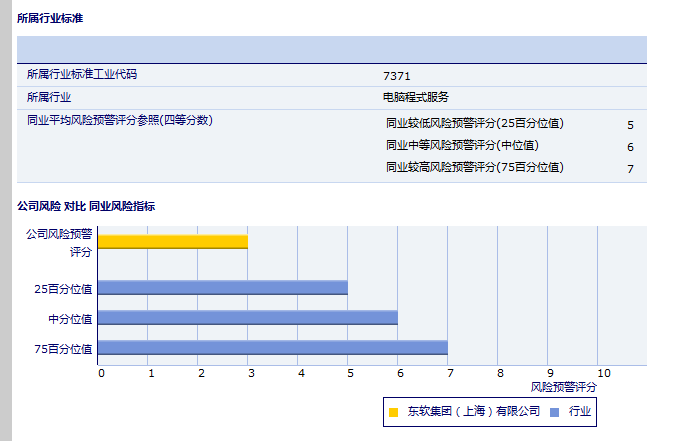
Task: Click the 风险预警评分 x-axis title
Action: click(x=563, y=386)
